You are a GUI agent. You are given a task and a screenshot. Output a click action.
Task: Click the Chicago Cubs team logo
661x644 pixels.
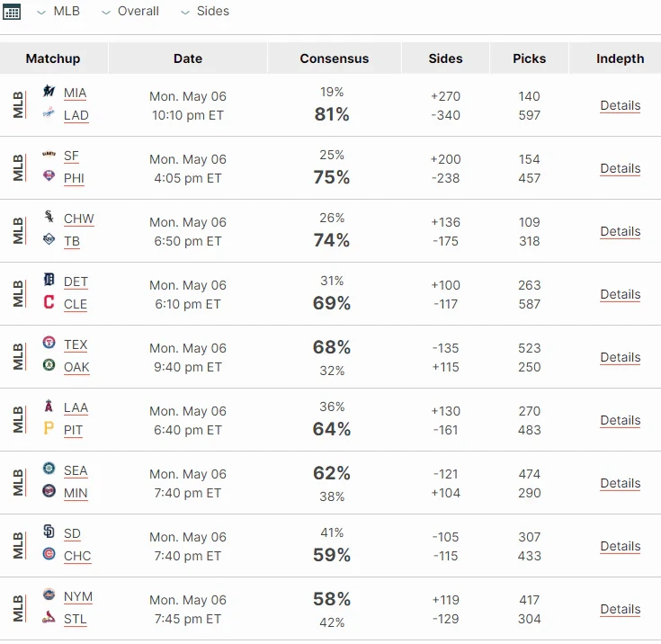(x=49, y=553)
